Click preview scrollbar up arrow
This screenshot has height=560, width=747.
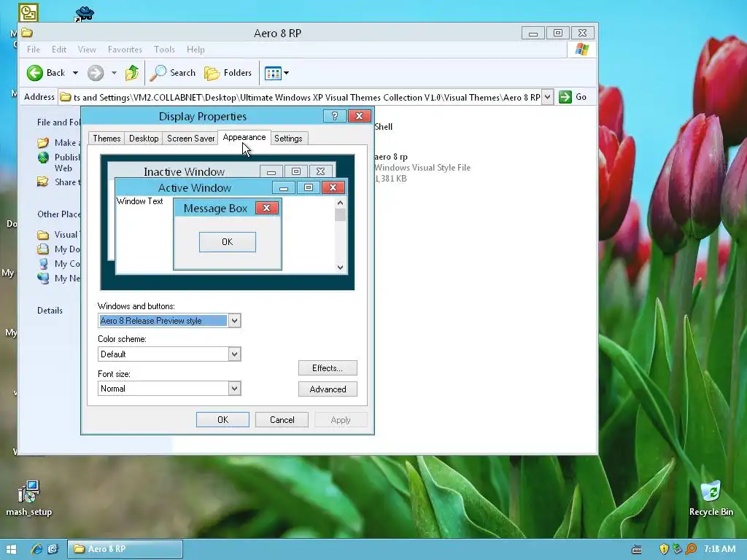tap(340, 203)
